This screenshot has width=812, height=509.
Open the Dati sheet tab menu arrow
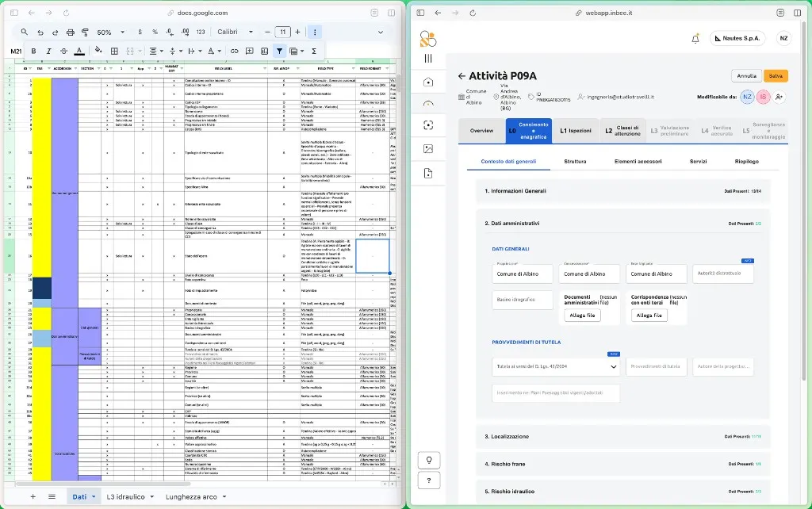point(94,496)
